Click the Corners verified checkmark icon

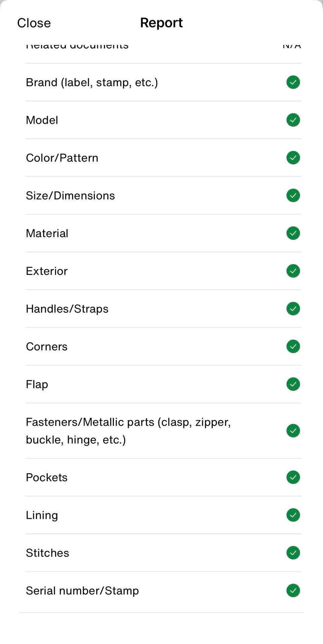coord(293,346)
